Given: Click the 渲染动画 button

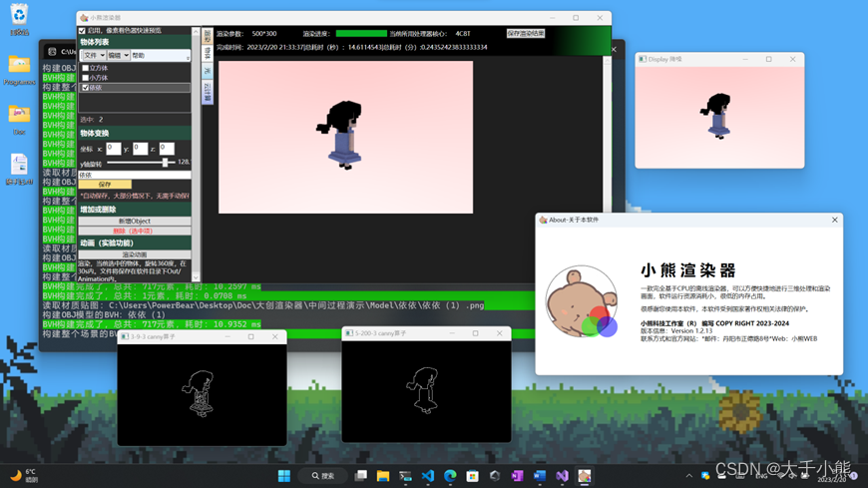Looking at the screenshot, I should pyautogui.click(x=135, y=254).
